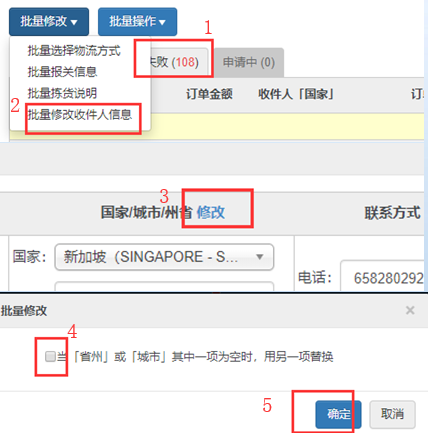Click into the 电话 phone input field

(x=382, y=277)
